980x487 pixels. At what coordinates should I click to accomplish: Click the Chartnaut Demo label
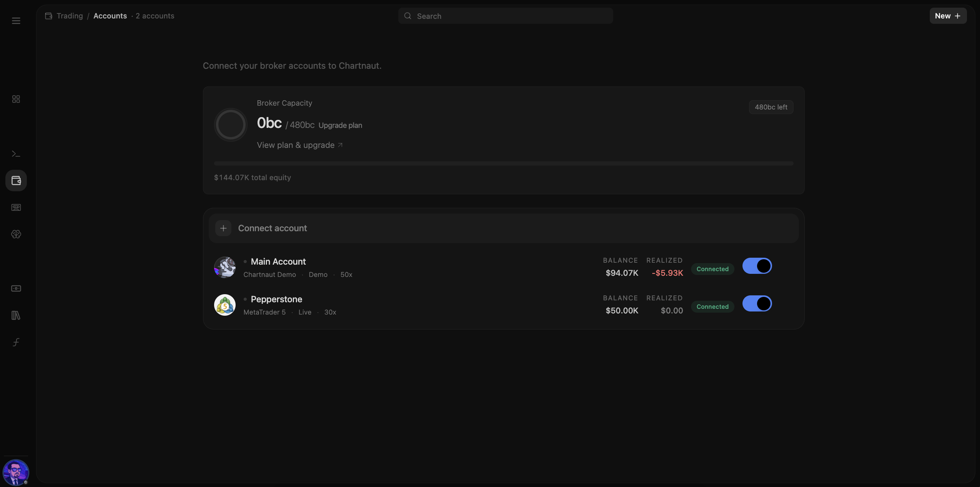click(x=269, y=275)
